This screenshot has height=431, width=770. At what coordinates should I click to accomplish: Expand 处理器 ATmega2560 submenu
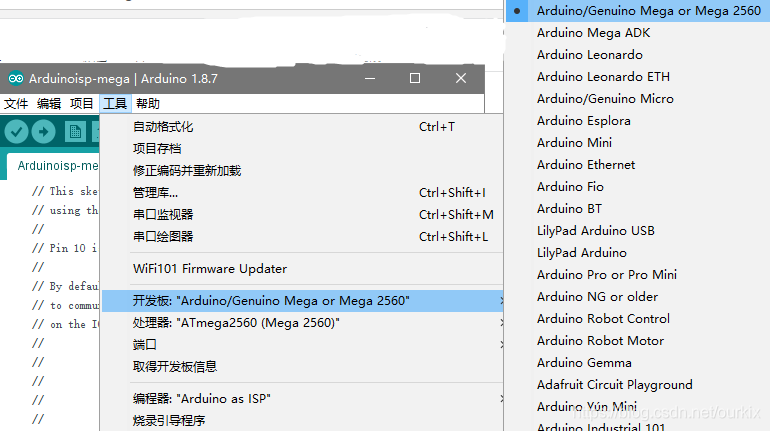302,323
